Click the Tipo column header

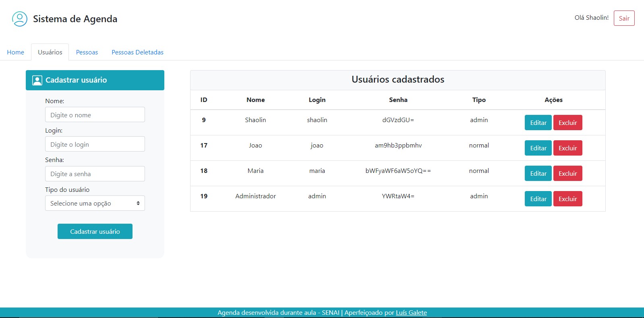479,100
